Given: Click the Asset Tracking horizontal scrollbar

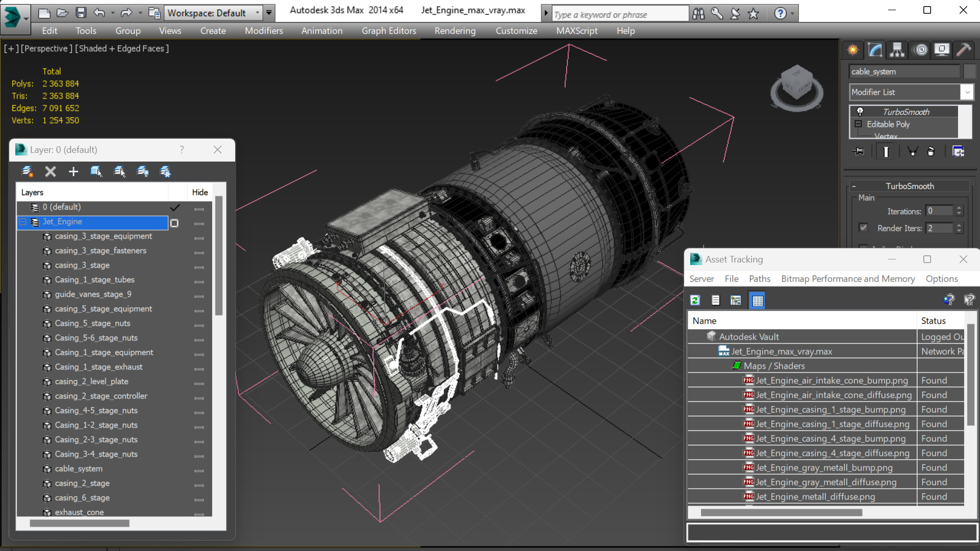Looking at the screenshot, I should (782, 513).
